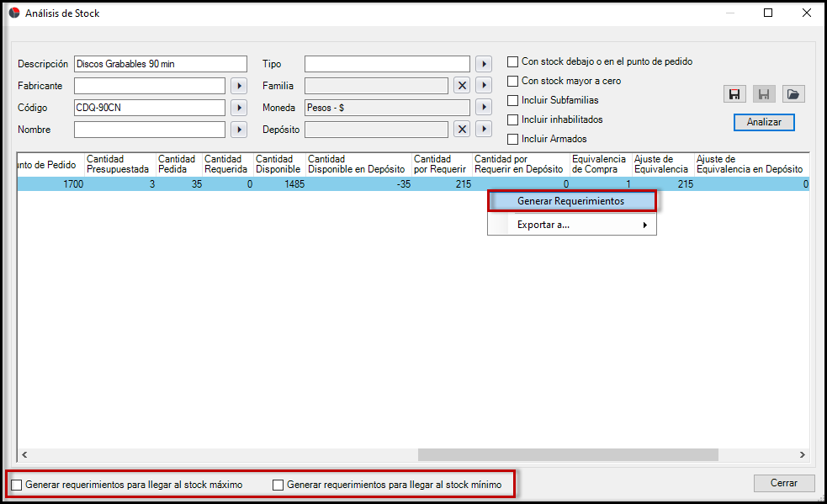Screen dimensions: 827x504
Task: Click the greyed save-as disk icon
Action: click(764, 94)
